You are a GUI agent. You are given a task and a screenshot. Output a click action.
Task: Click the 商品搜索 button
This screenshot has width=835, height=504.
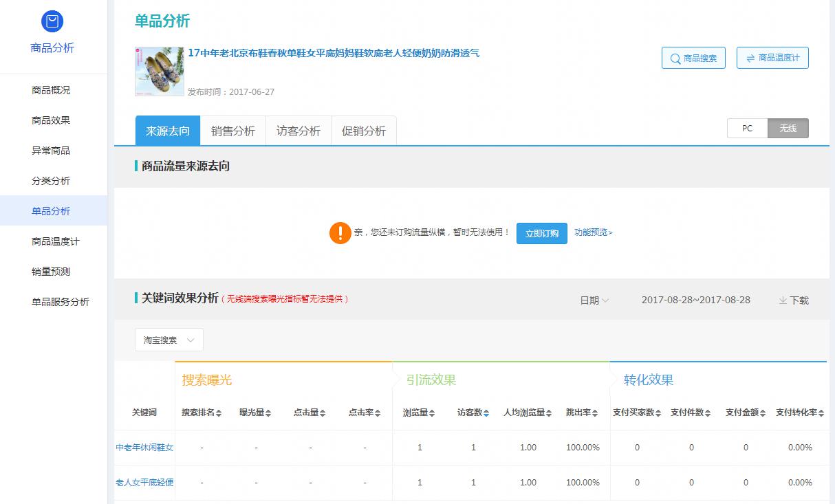pos(693,58)
